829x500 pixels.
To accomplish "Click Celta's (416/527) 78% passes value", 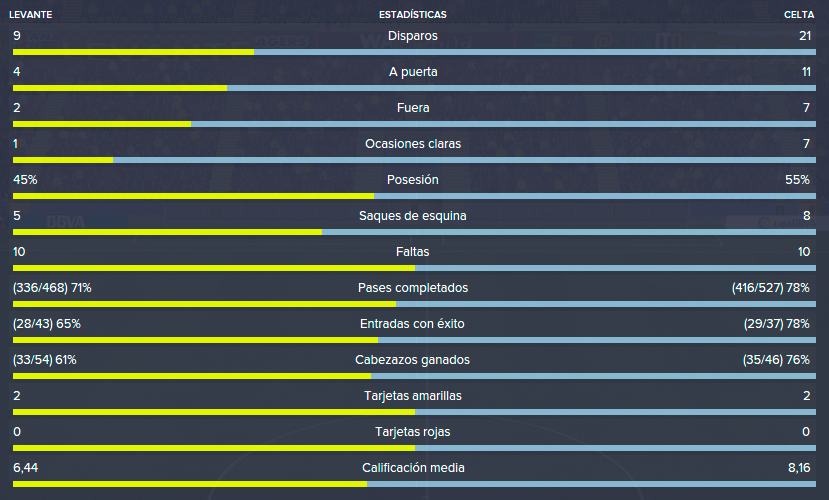I will pos(771,288).
